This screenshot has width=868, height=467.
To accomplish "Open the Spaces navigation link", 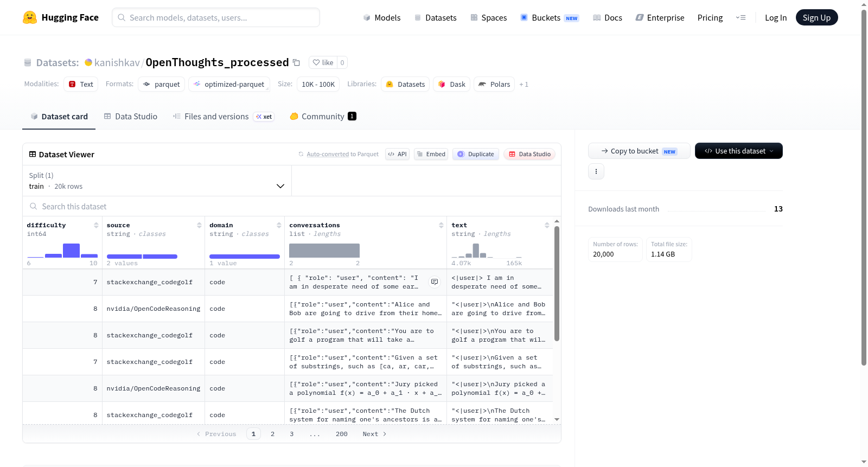I will click(x=488, y=17).
